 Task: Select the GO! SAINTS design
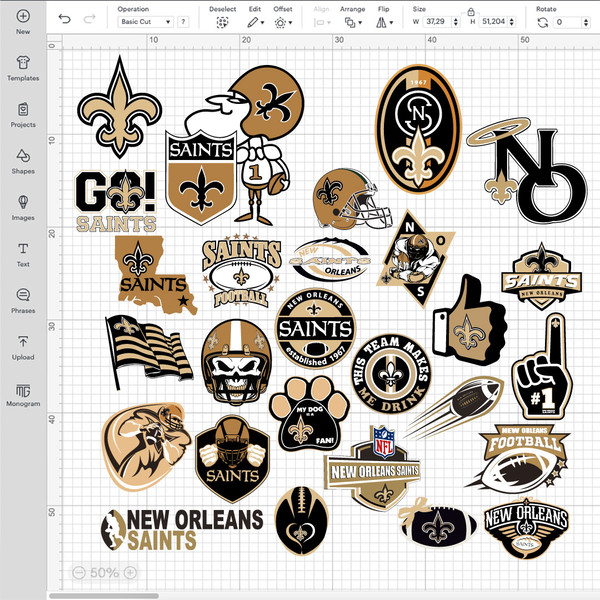pyautogui.click(x=116, y=201)
